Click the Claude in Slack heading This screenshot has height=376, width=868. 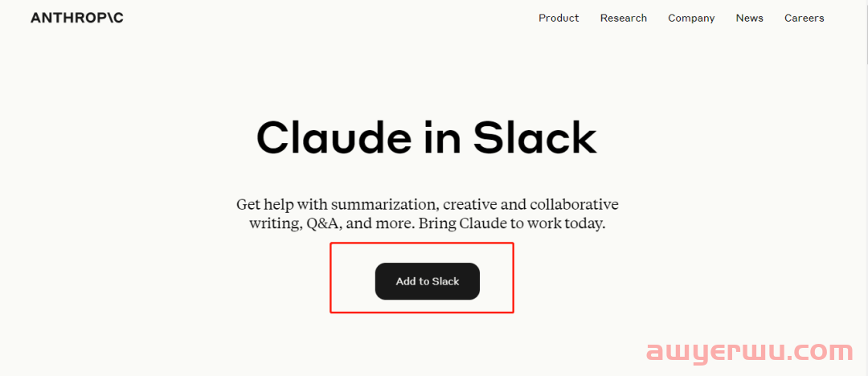[x=427, y=137]
